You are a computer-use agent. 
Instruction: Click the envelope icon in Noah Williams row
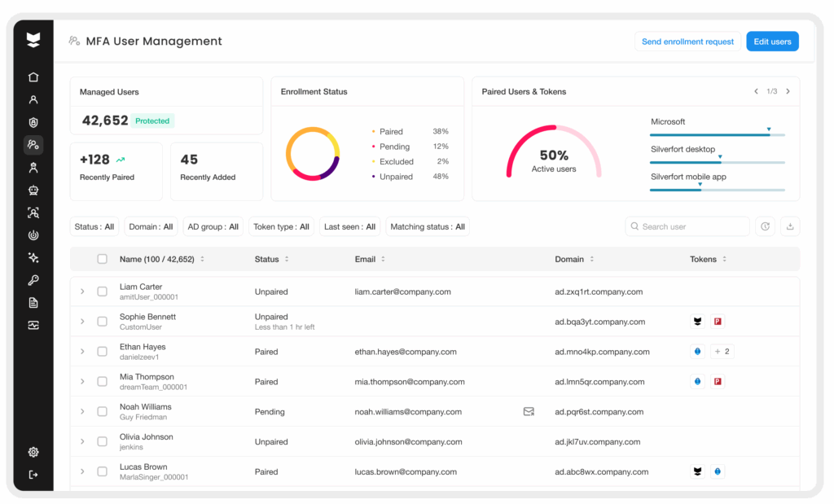pyautogui.click(x=529, y=412)
